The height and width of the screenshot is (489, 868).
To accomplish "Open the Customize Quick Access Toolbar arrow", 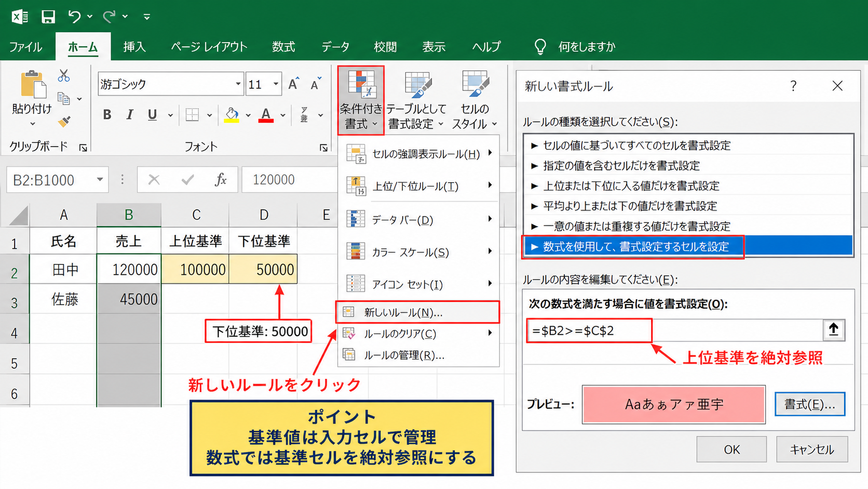I will point(147,17).
